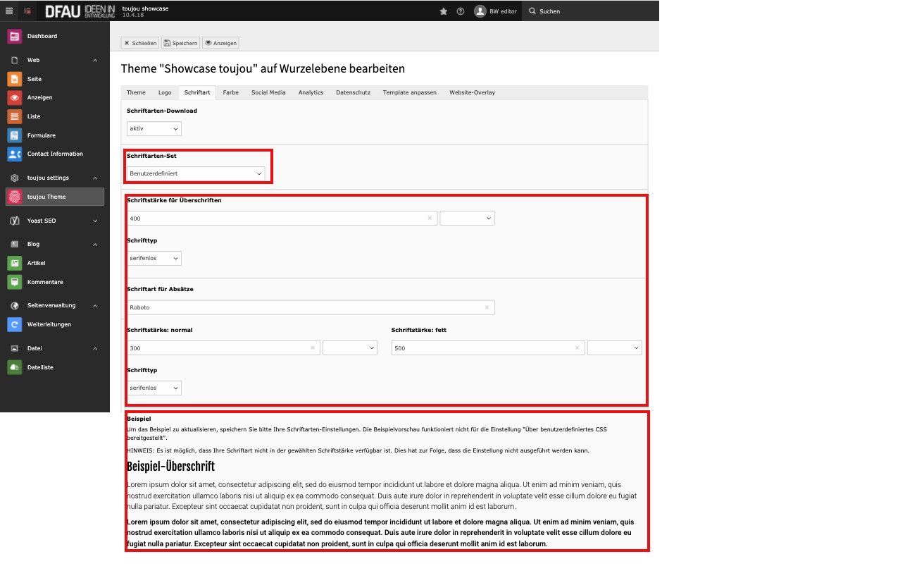Switch to the Social Media tab
Viewport: 924px width, 578px height.
[268, 92]
